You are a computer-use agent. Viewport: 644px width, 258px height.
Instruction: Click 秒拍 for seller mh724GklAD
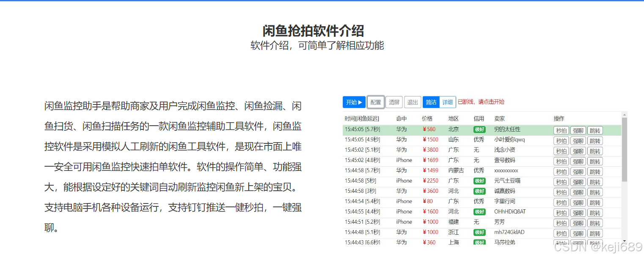[561, 233]
